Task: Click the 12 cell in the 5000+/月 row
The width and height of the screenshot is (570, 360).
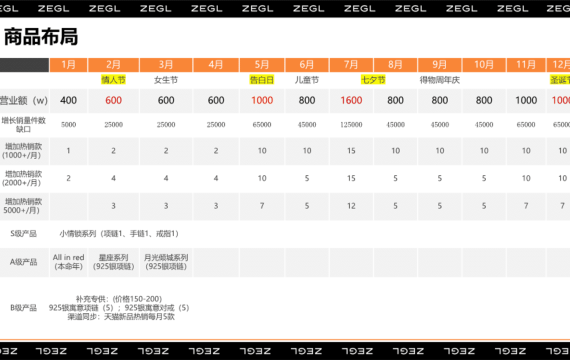Action: pyautogui.click(x=351, y=206)
